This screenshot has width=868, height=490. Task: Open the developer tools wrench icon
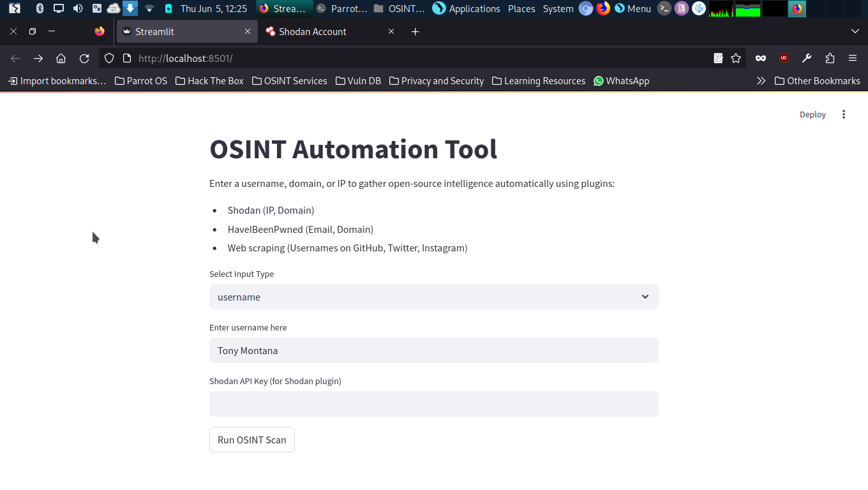(x=807, y=58)
